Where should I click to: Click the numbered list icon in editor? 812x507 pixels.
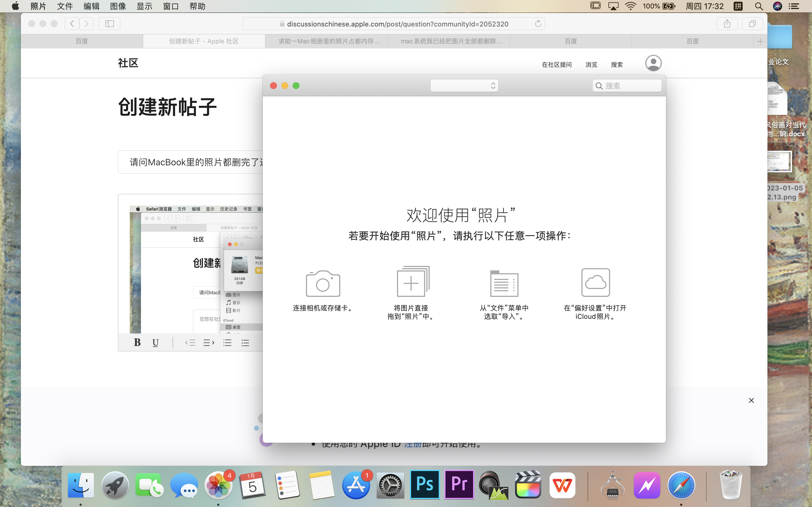click(x=228, y=343)
